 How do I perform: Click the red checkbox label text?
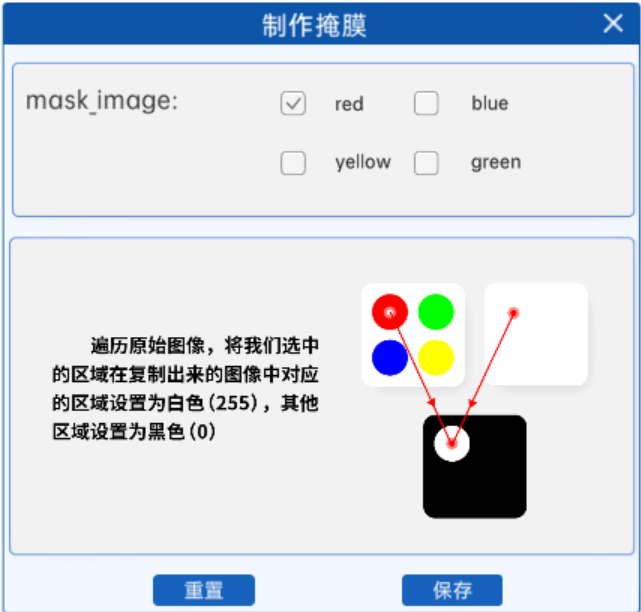pos(349,104)
